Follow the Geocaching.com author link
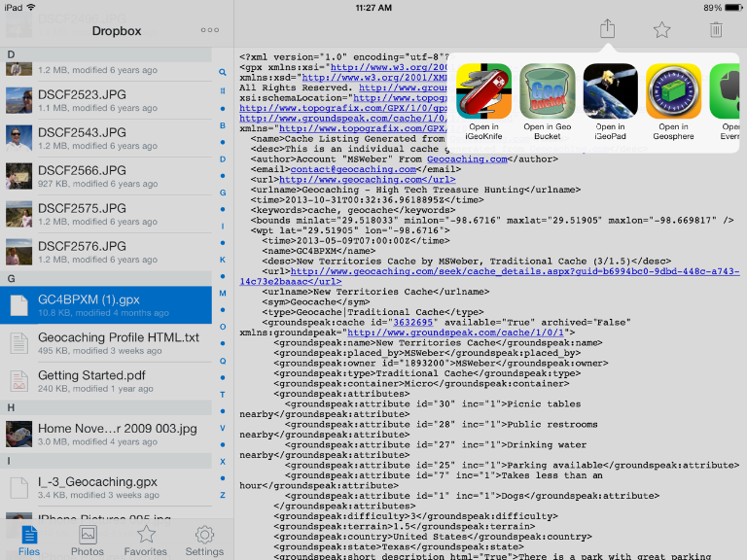 coord(467,159)
